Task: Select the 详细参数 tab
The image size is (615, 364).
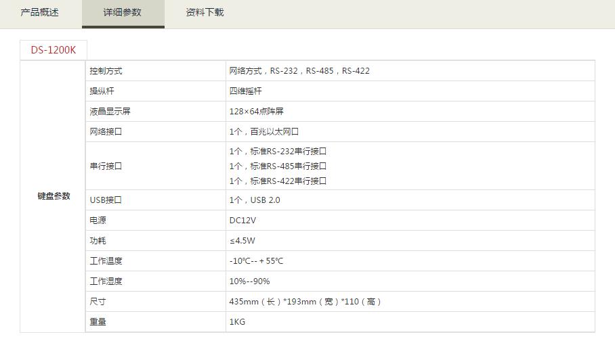Action: click(x=123, y=12)
